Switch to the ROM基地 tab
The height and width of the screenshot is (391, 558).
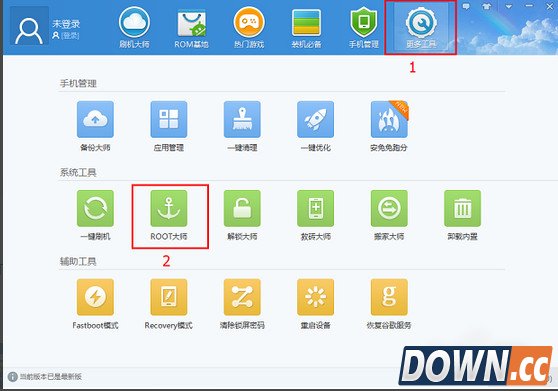(x=191, y=28)
